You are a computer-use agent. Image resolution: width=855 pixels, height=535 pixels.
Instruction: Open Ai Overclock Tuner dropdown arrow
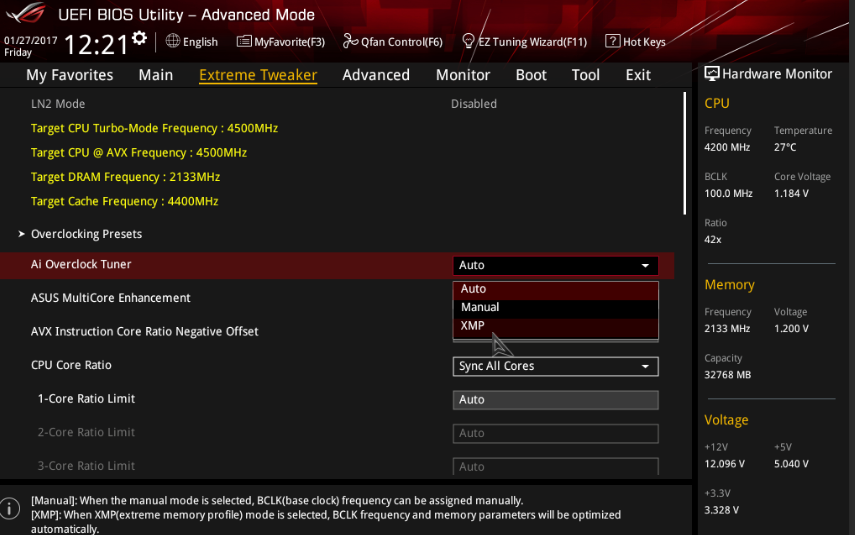[x=645, y=266]
